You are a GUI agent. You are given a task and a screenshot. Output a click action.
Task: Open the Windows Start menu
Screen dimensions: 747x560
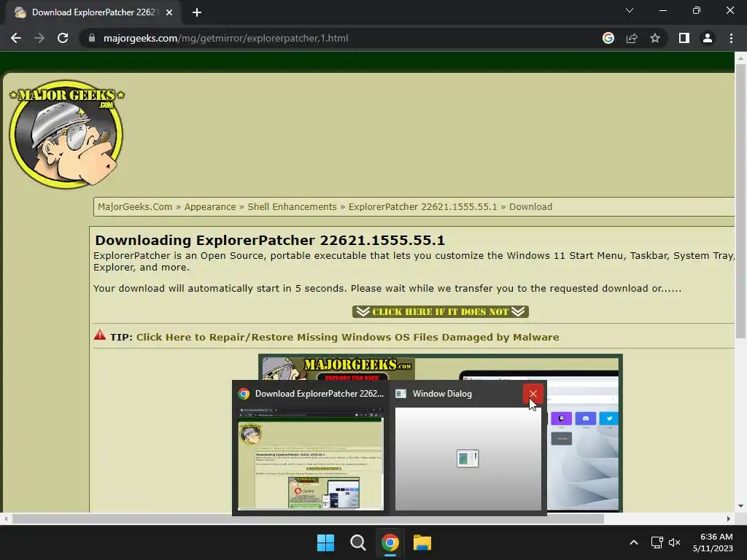pyautogui.click(x=326, y=542)
